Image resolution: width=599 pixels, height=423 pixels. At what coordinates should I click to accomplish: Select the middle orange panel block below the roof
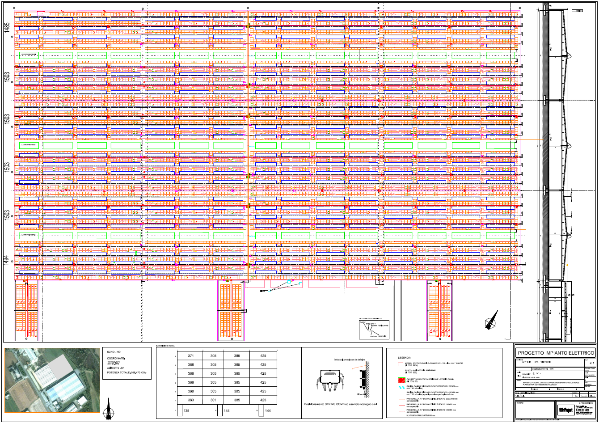coord(231,310)
